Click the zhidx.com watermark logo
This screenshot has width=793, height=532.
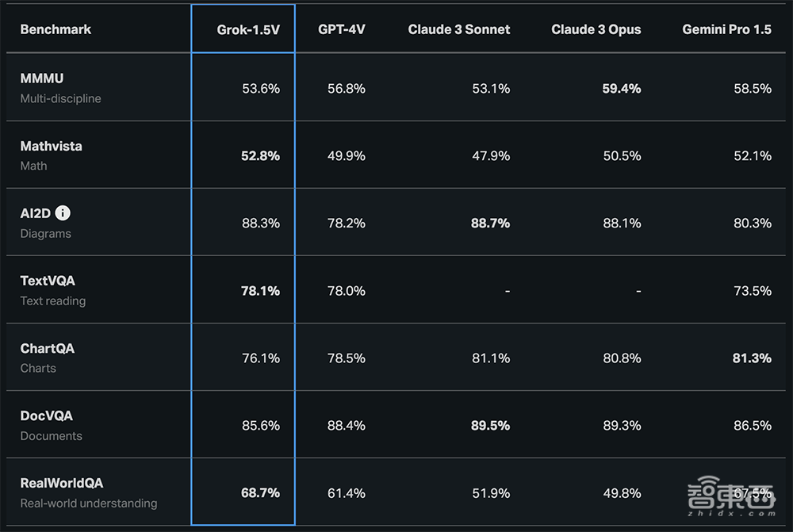pos(730,499)
